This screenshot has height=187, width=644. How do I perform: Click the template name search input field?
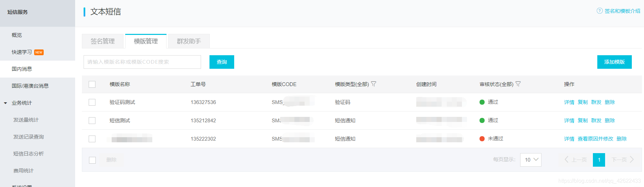142,62
